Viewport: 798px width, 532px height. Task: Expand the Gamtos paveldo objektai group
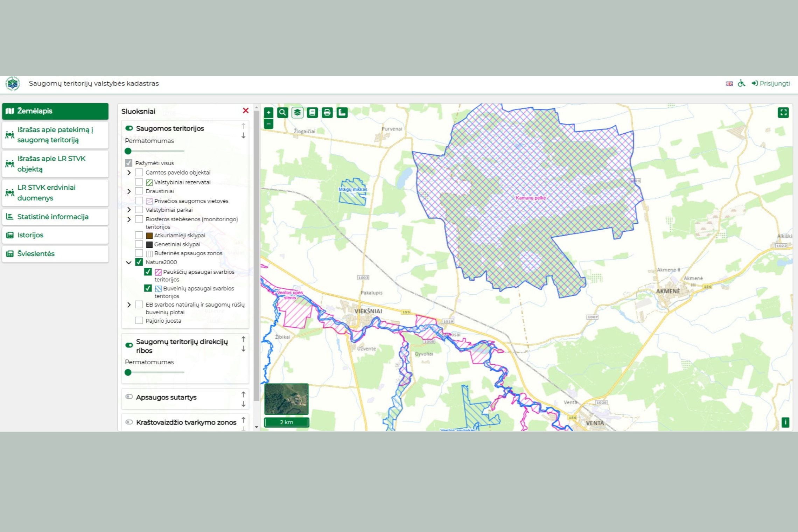click(x=129, y=173)
